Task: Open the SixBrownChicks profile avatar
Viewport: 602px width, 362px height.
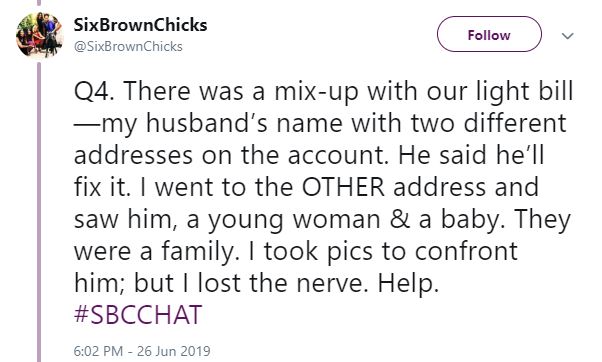Action: pos(40,35)
